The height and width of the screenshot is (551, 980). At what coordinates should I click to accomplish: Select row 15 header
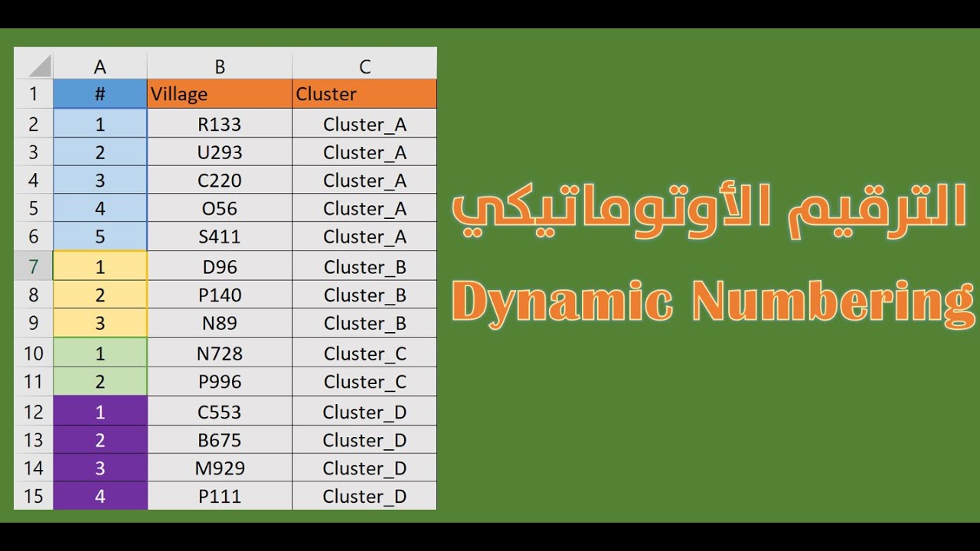coord(34,496)
